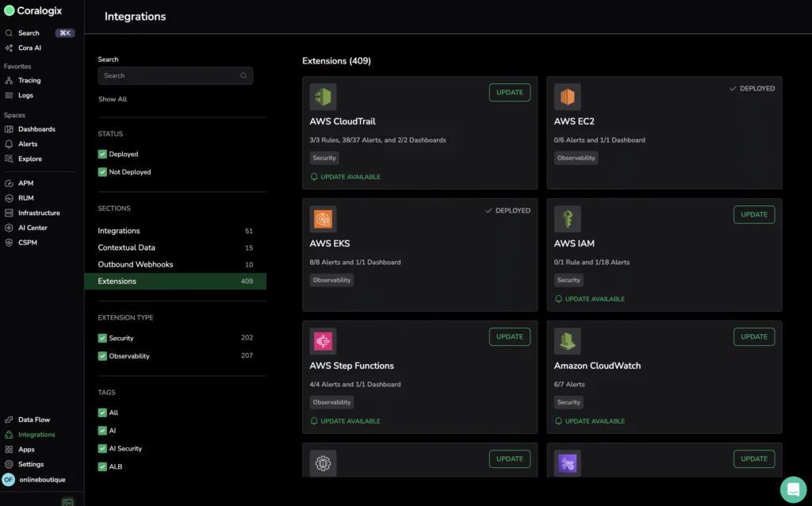This screenshot has height=506, width=812.
Task: Open the chat support bubble icon
Action: 792,489
